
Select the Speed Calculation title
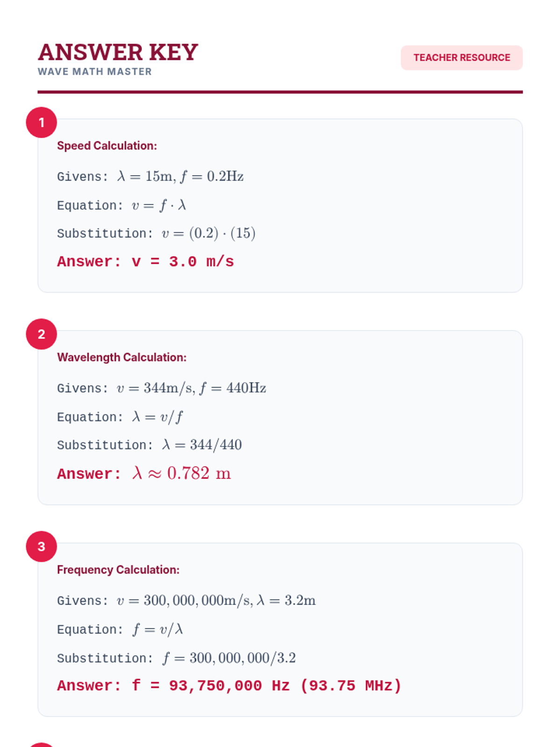(x=107, y=146)
